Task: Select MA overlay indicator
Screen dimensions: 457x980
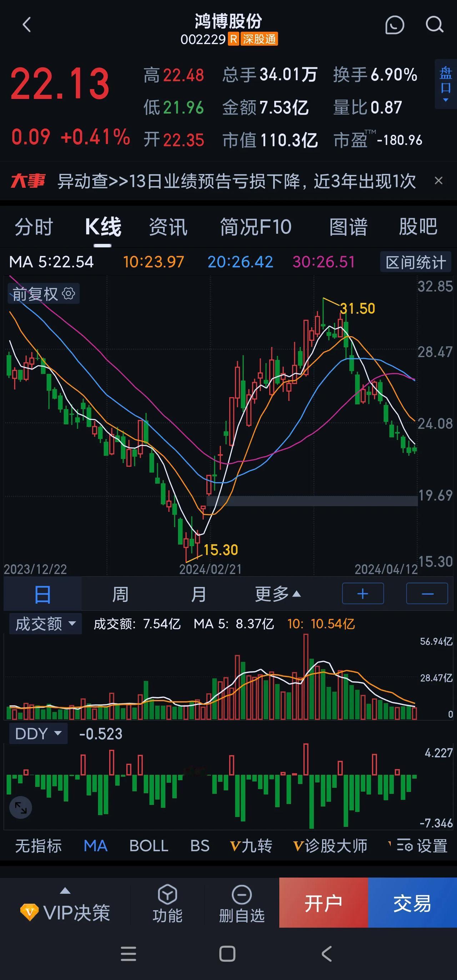Action: point(96,846)
